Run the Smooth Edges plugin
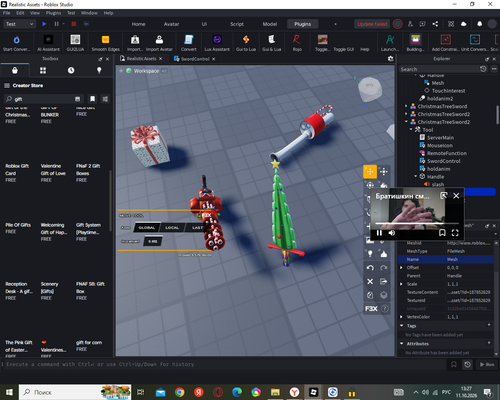 click(105, 40)
